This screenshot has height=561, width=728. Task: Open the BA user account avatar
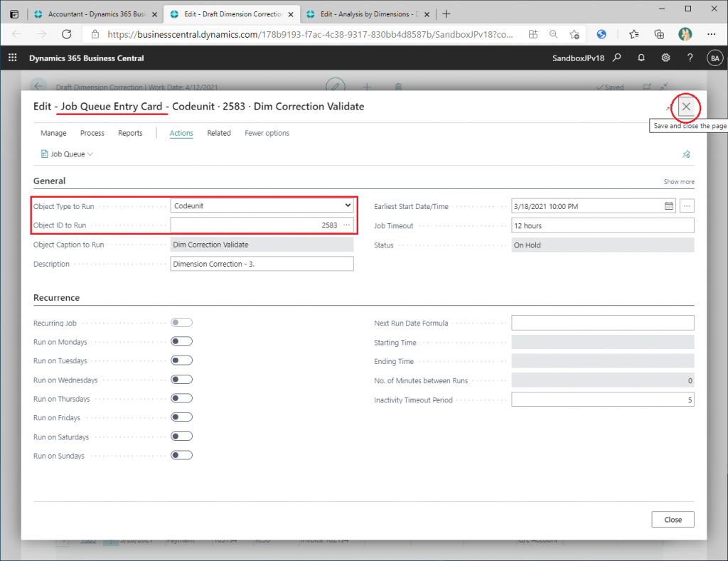(x=714, y=58)
